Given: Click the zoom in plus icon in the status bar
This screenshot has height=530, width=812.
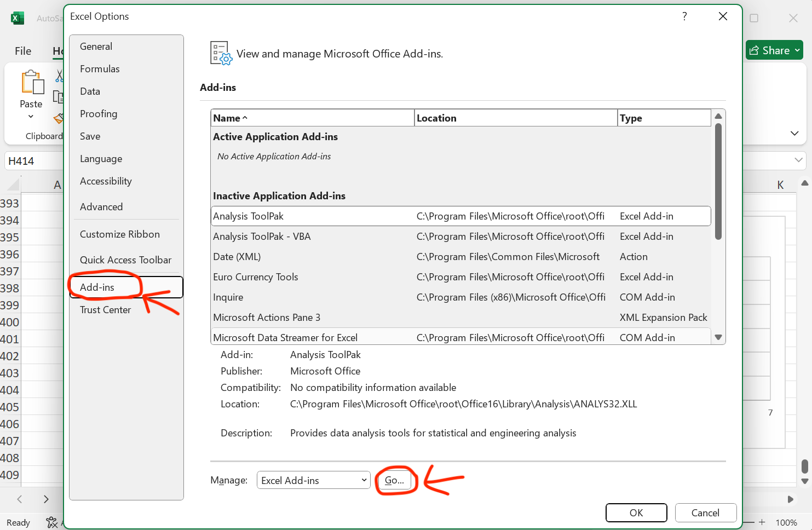Looking at the screenshot, I should pos(762,522).
